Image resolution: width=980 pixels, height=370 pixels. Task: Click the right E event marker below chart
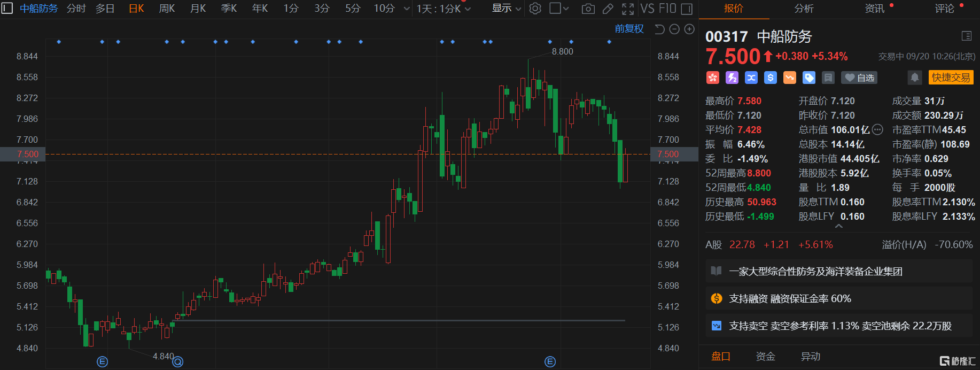pyautogui.click(x=550, y=362)
